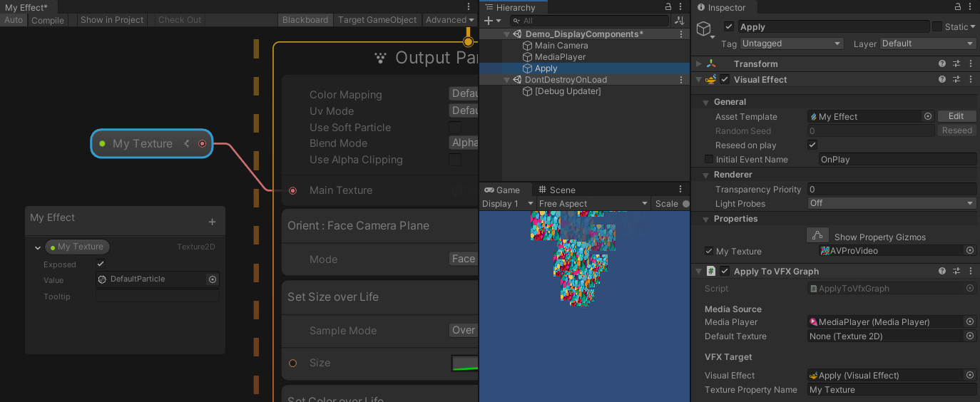The height and width of the screenshot is (402, 980).
Task: Disable the Visual Effect component checkbox
Action: pos(725,79)
